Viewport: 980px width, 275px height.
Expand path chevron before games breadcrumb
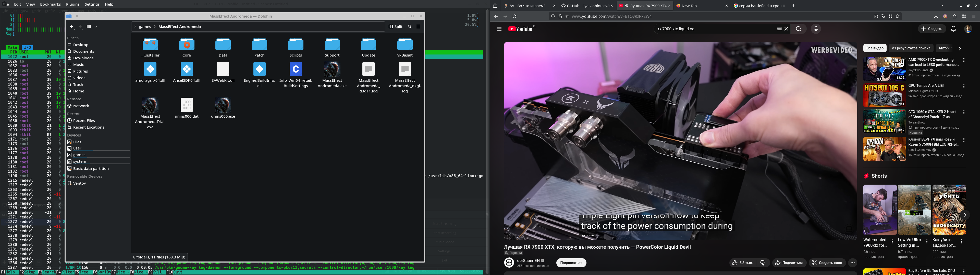[x=136, y=26]
